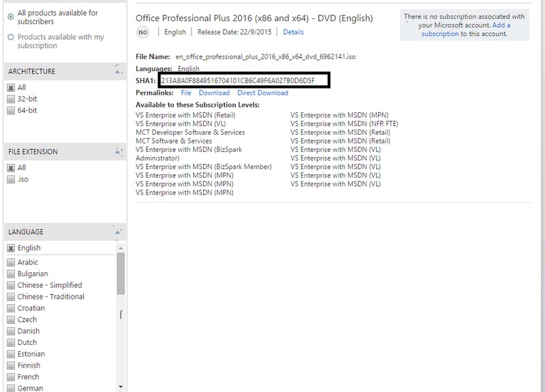Check Chinese - Traditional language filter

[11, 297]
